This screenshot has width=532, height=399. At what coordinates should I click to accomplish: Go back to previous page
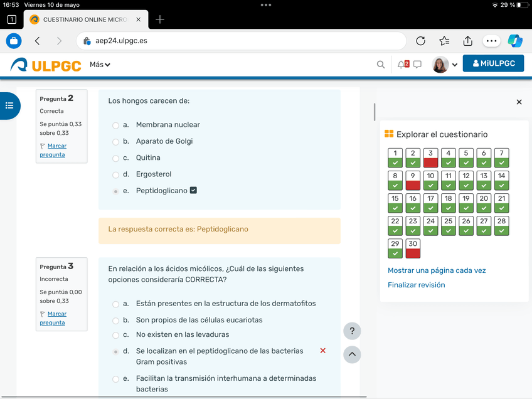[x=37, y=41]
